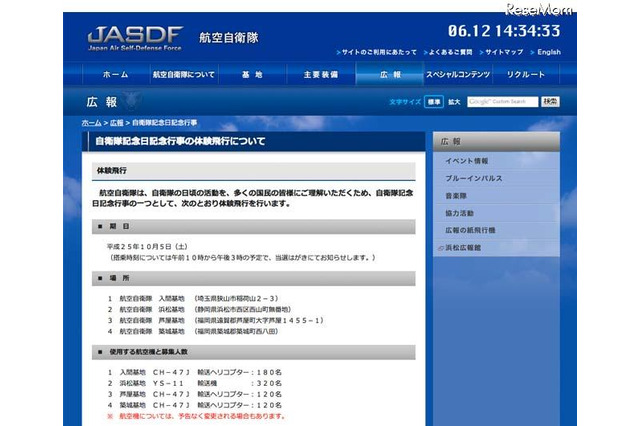640x426 pixels.
Task: Click the 広報 sidebar header
Action: coord(496,142)
